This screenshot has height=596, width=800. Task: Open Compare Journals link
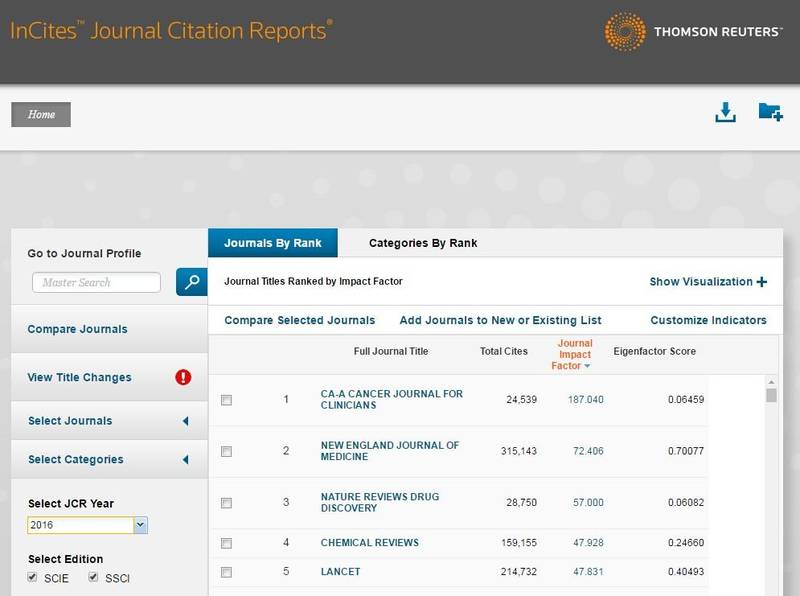coord(78,329)
